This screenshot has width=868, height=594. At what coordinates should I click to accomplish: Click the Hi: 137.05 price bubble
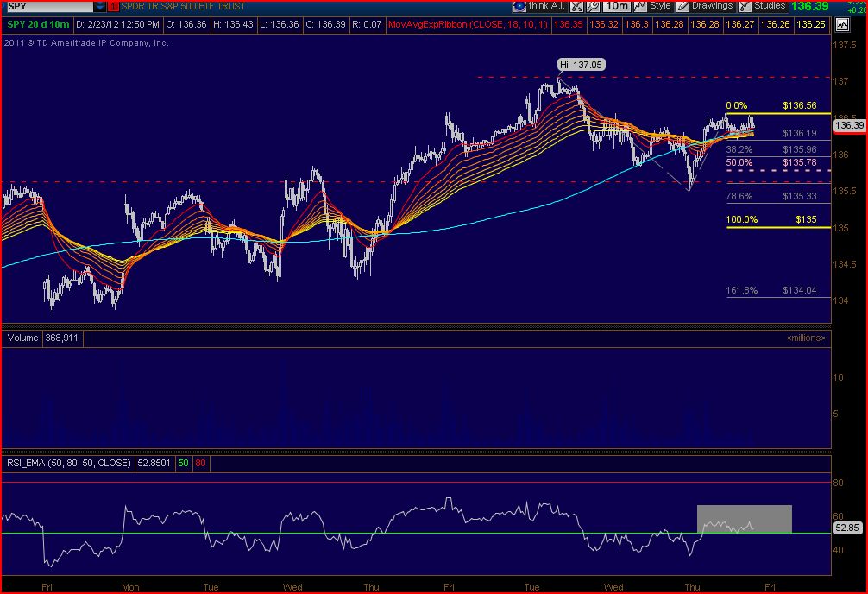581,65
